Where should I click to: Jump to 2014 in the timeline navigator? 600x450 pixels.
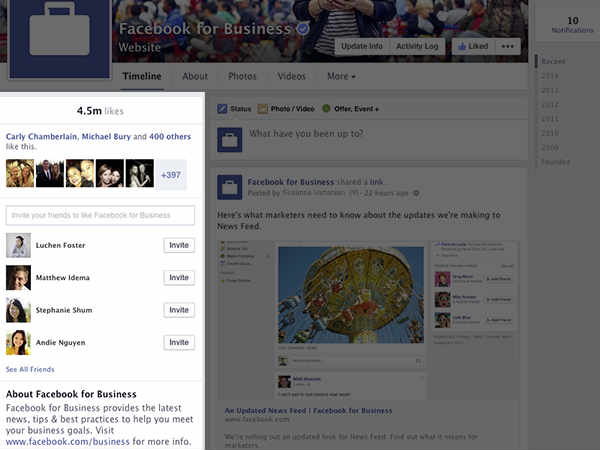pyautogui.click(x=549, y=76)
